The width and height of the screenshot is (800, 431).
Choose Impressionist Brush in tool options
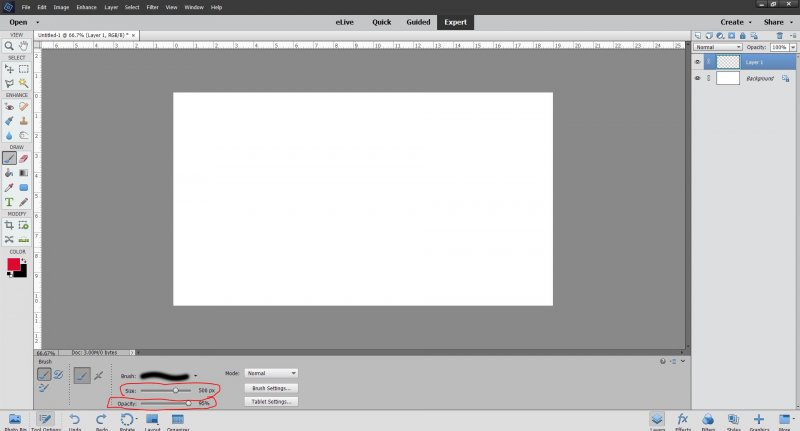58,374
